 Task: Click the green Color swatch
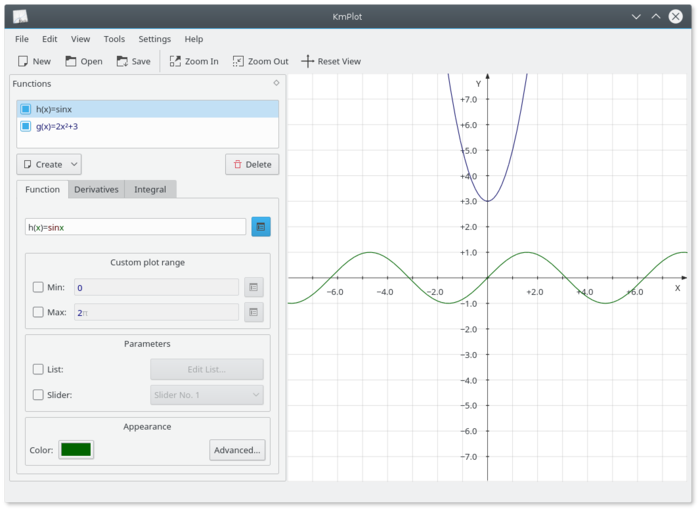coord(76,450)
